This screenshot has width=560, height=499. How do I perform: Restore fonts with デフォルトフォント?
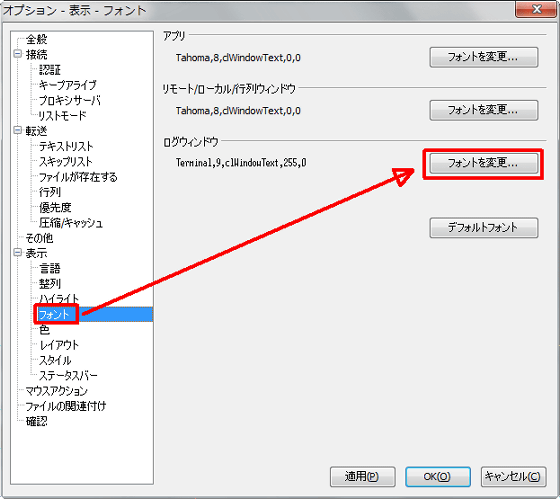(x=484, y=228)
